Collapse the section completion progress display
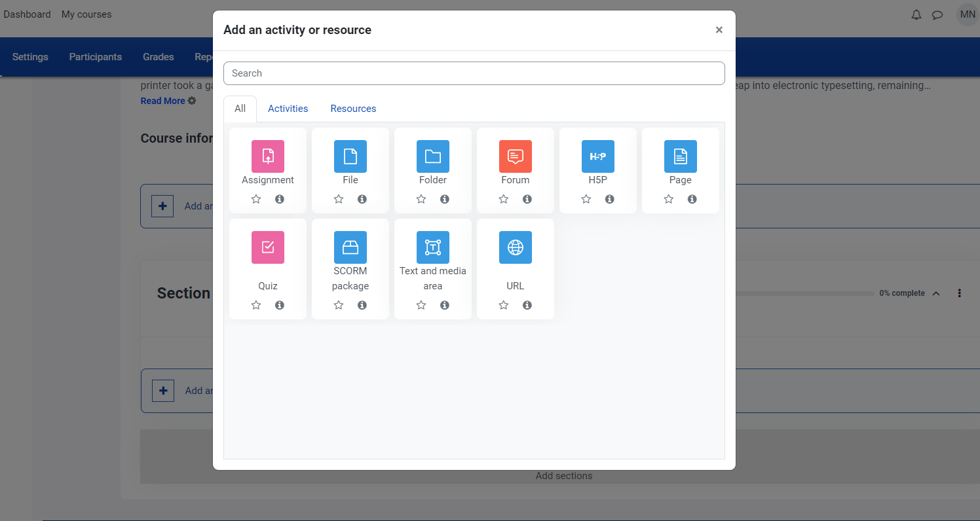 [x=937, y=293]
